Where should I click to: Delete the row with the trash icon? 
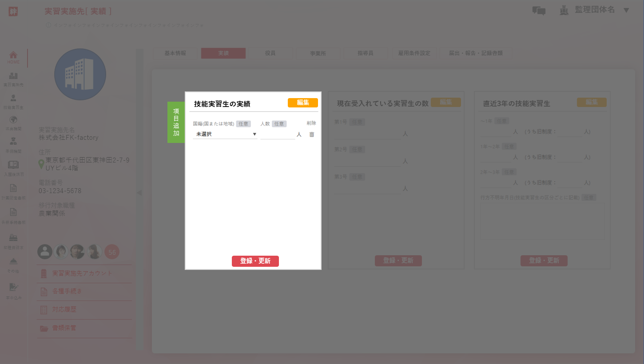pos(311,135)
